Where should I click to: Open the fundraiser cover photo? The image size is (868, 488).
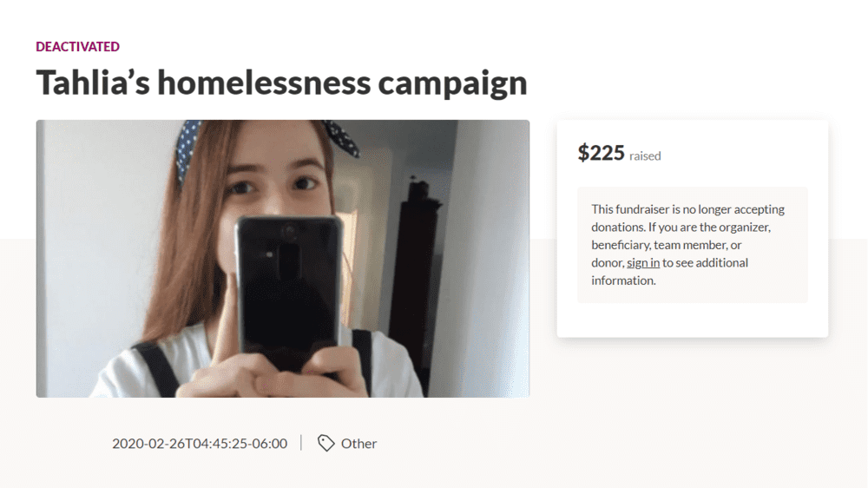pyautogui.click(x=283, y=259)
